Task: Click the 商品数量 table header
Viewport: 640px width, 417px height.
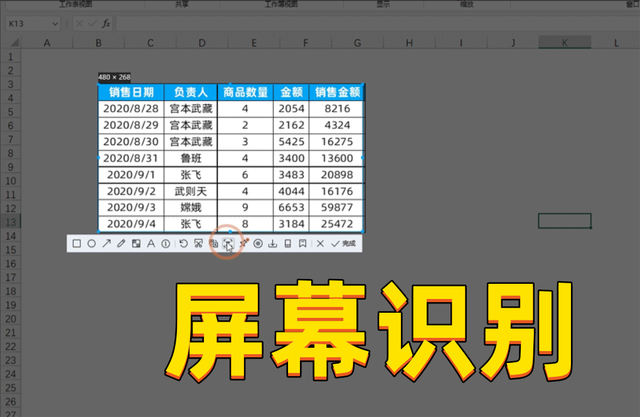Action: coord(245,92)
